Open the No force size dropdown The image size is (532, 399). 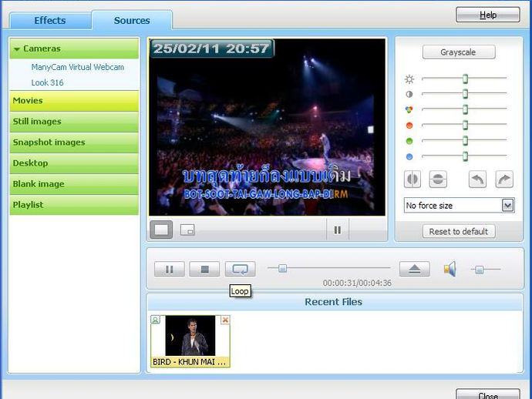[x=459, y=206]
